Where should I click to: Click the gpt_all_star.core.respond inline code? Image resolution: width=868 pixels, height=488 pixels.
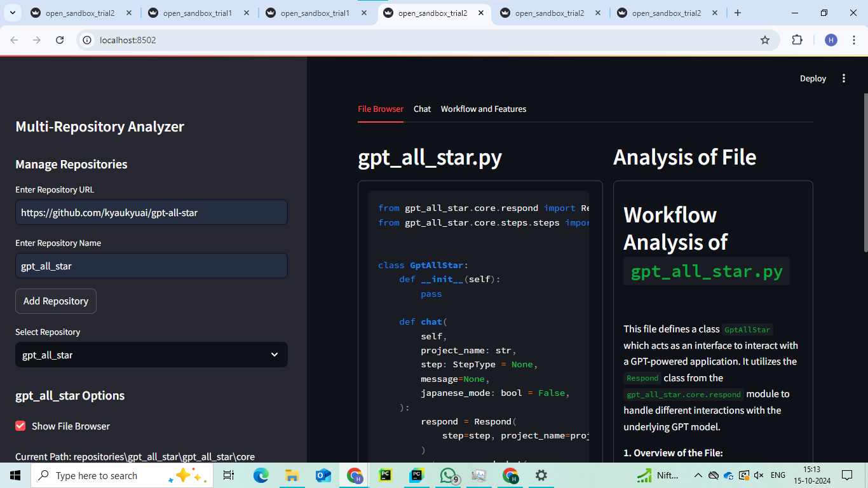click(x=683, y=395)
